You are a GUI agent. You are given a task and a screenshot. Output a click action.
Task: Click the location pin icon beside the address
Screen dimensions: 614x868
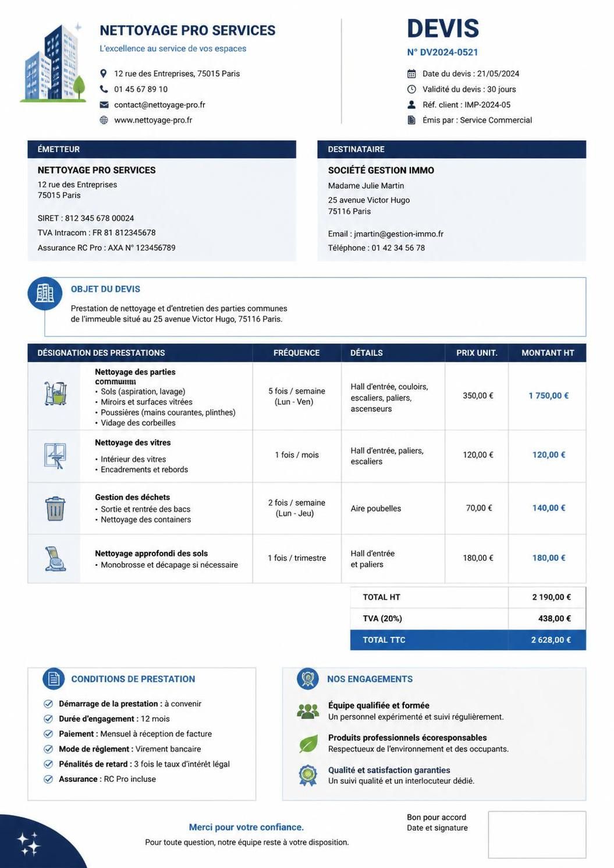click(104, 73)
